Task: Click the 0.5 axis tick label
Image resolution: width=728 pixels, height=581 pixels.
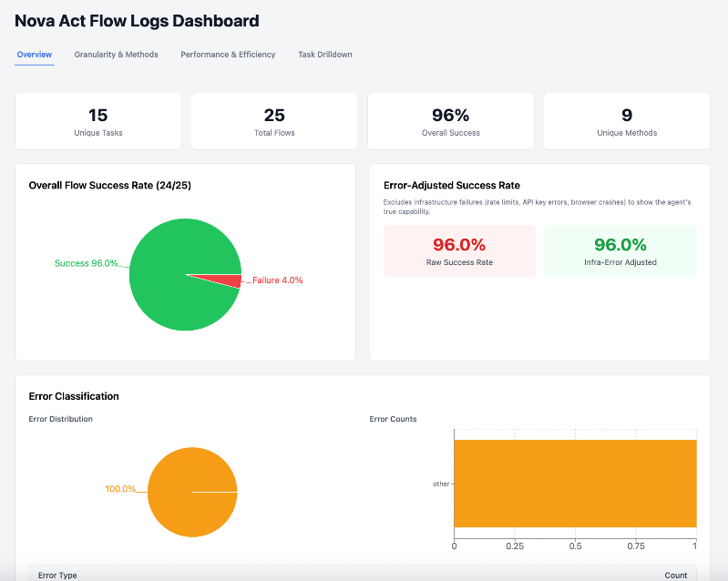Action: (575, 546)
